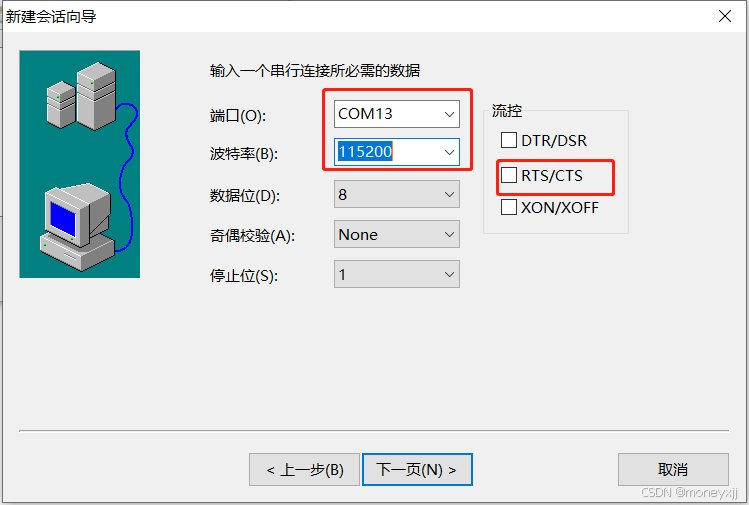The image size is (749, 505).
Task: Click the 波特率(B): label
Action: point(244,154)
